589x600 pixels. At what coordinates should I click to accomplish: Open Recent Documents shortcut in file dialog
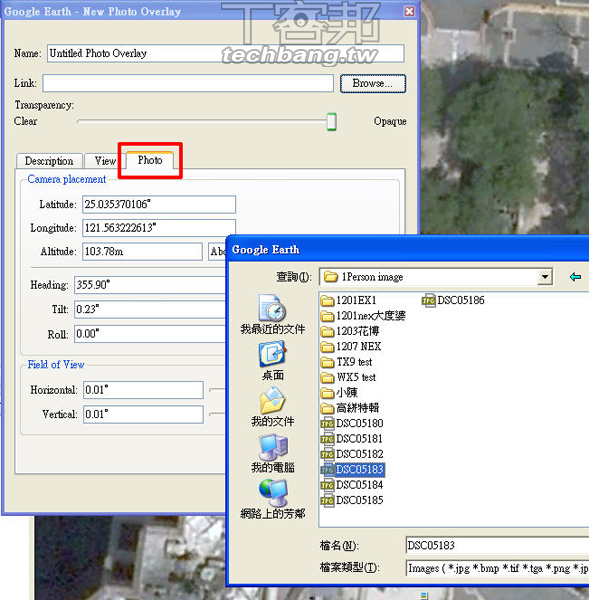tap(272, 315)
